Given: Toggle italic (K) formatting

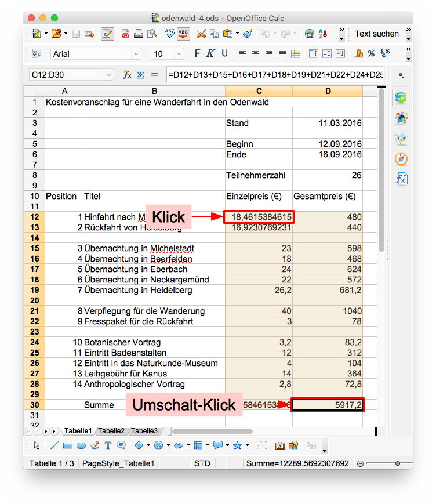Looking at the screenshot, I should click(x=210, y=53).
